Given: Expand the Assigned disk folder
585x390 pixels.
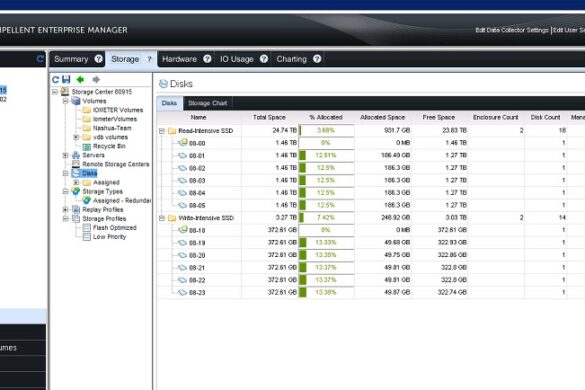Looking at the screenshot, I should coord(76,182).
